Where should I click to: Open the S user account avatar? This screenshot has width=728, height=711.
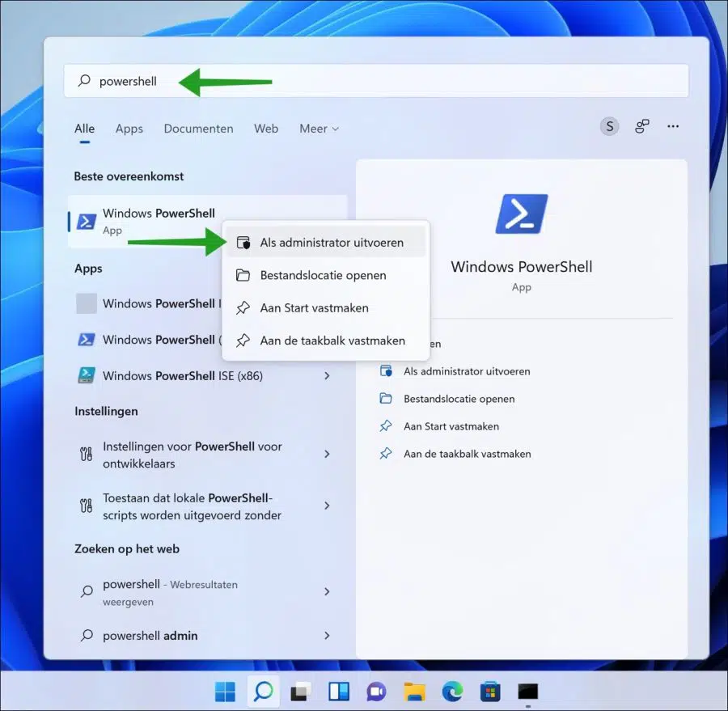(x=610, y=126)
